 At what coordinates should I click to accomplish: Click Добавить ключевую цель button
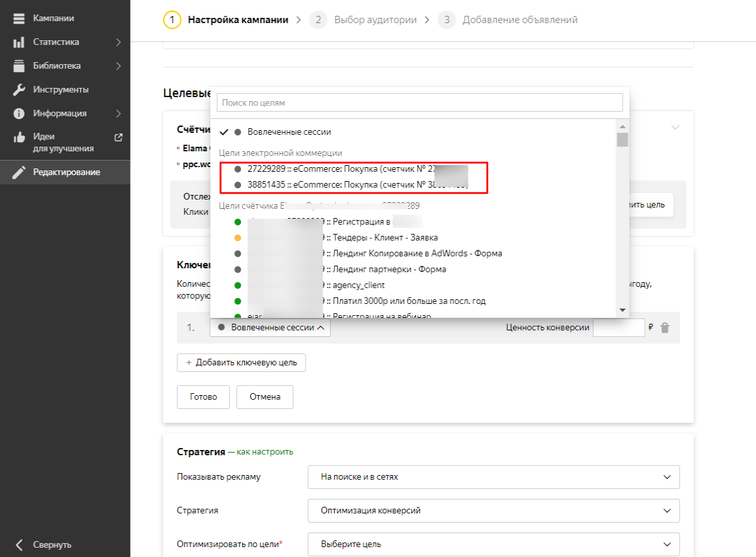tap(241, 363)
